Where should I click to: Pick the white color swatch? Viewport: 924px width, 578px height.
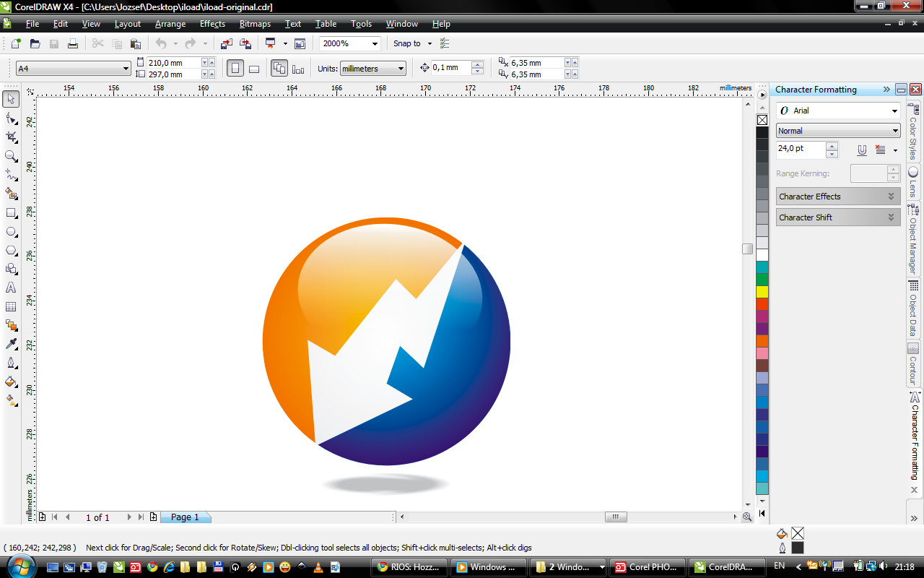762,255
